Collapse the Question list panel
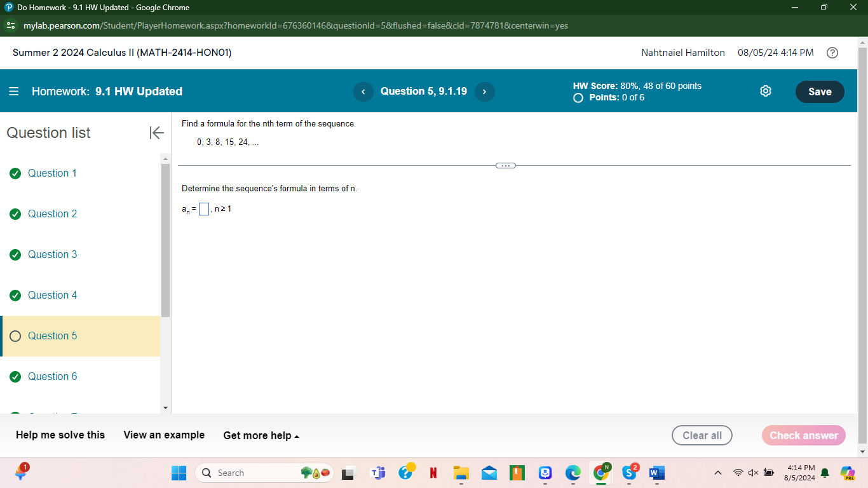The width and height of the screenshot is (868, 488). pyautogui.click(x=156, y=133)
